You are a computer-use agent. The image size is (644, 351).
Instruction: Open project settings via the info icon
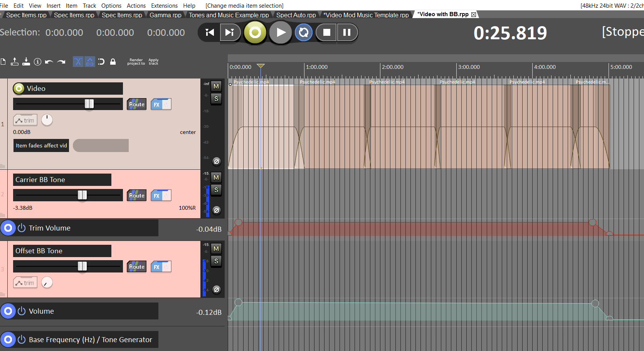tap(37, 62)
